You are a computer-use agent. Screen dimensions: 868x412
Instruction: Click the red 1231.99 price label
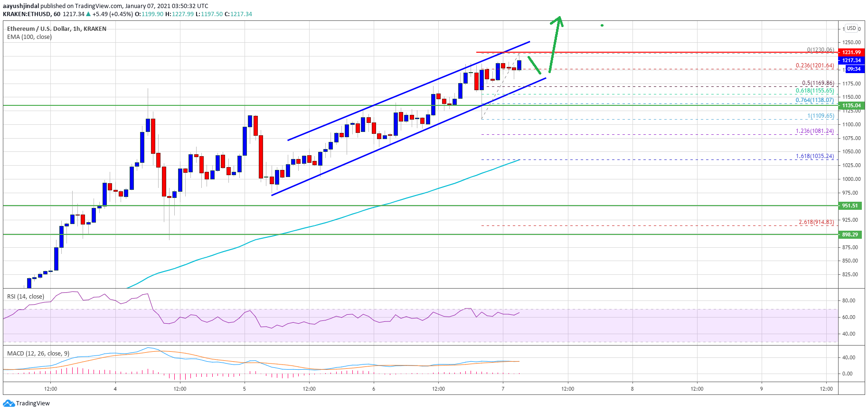(x=851, y=52)
